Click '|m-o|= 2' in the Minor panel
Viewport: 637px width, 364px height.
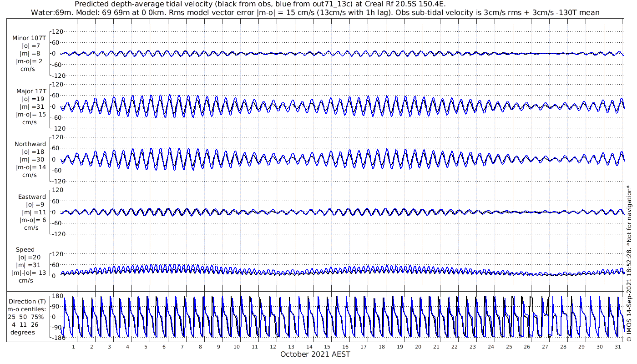point(30,61)
